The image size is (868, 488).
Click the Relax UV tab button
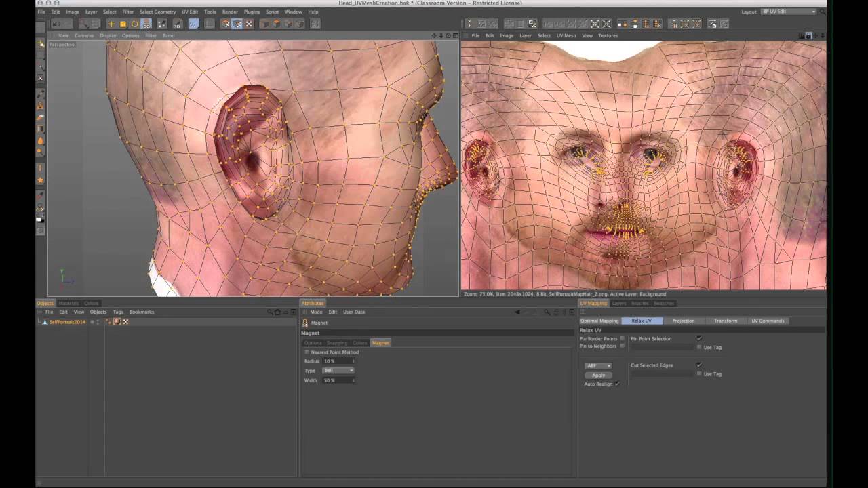(642, 321)
